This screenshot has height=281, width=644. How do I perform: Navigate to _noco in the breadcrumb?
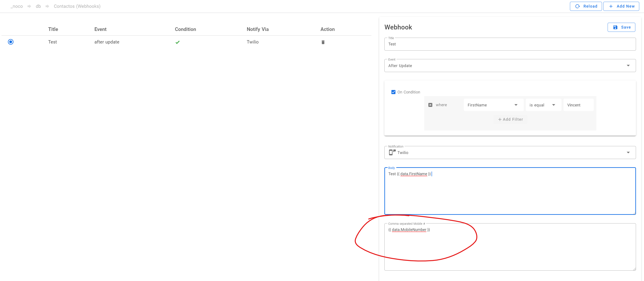tap(16, 6)
